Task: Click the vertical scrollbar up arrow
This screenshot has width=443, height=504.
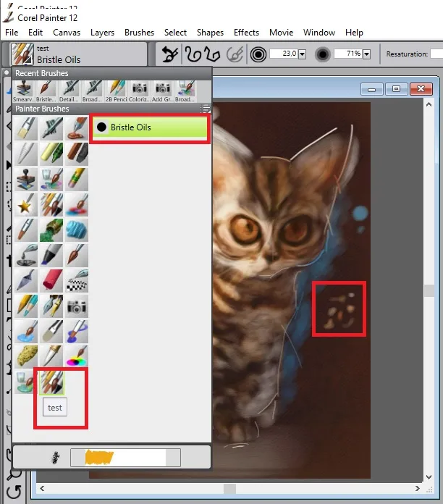Action: pyautogui.click(x=429, y=104)
